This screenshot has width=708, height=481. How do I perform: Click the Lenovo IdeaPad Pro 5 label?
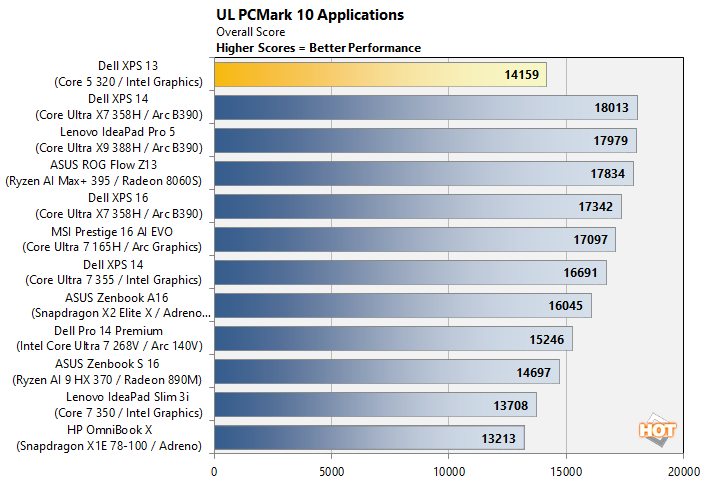(x=119, y=140)
